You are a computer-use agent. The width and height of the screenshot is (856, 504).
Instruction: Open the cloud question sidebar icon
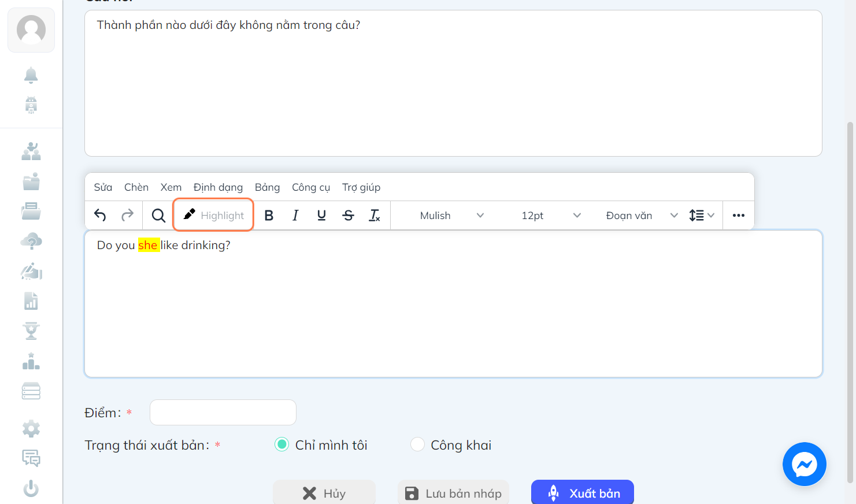pyautogui.click(x=31, y=241)
